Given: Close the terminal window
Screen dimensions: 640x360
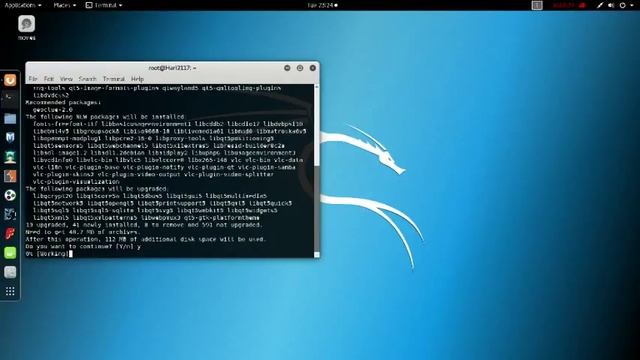Looking at the screenshot, I should point(313,68).
